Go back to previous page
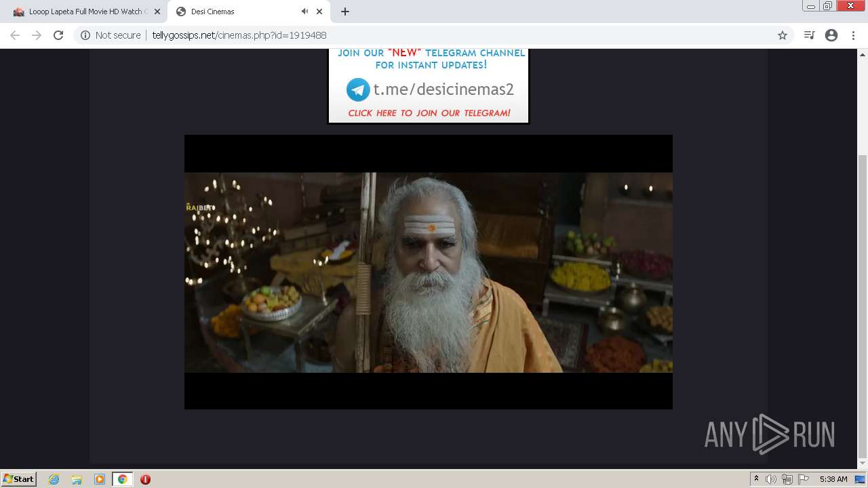 point(15,35)
